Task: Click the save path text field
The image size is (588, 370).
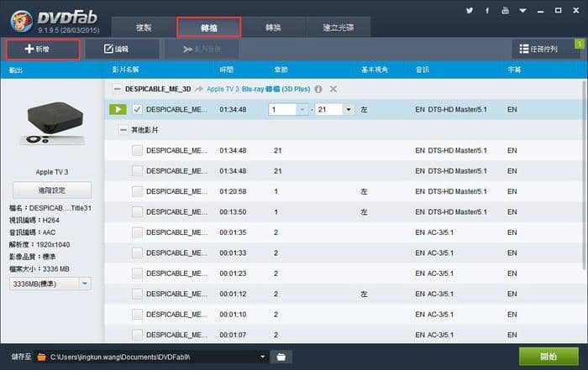Action: 152,357
